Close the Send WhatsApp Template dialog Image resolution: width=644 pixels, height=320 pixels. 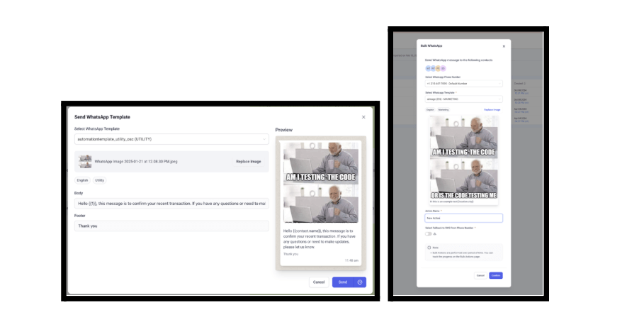coord(363,117)
